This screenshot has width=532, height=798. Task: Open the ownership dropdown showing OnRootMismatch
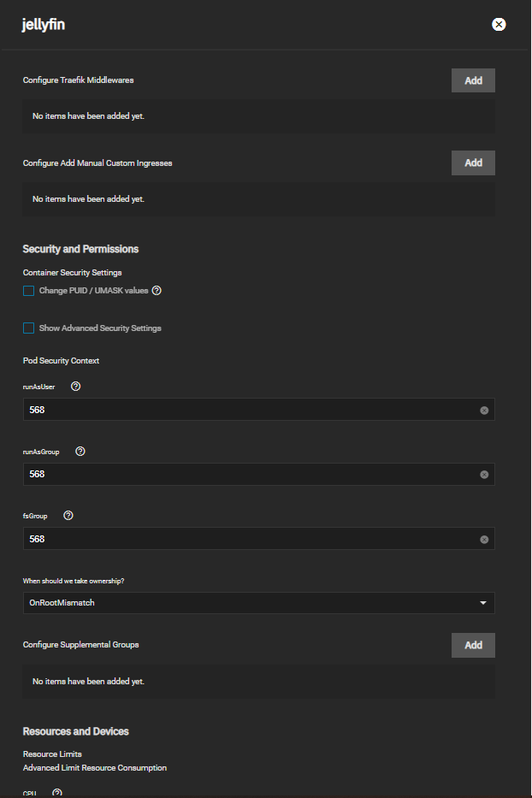click(258, 603)
